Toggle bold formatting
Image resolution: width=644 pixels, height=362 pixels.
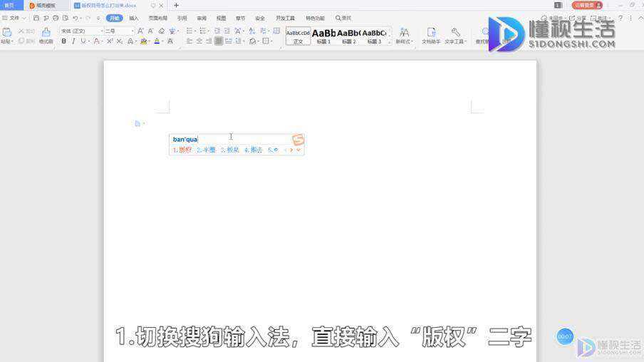[x=63, y=41]
